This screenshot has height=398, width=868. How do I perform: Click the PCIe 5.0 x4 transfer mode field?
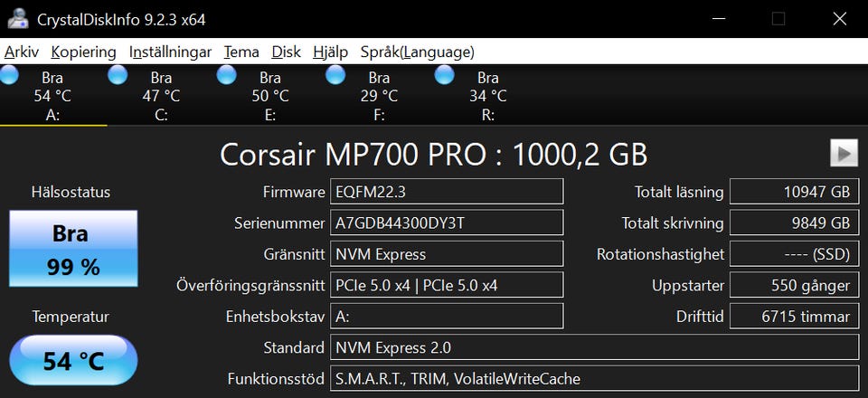click(447, 285)
